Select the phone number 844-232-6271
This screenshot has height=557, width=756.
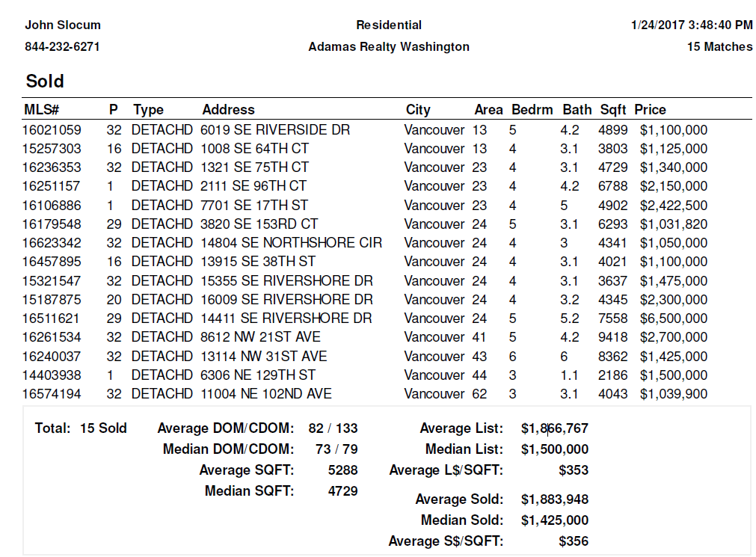tap(62, 47)
